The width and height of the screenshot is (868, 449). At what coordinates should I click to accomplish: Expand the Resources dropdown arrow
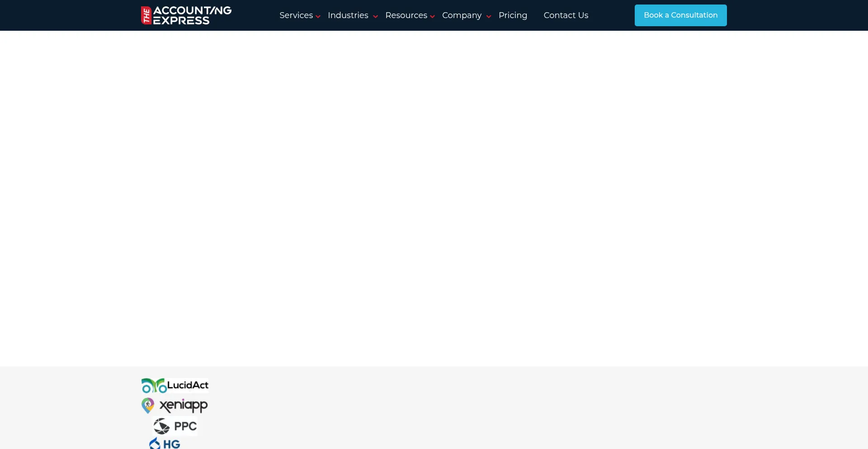coord(433,17)
